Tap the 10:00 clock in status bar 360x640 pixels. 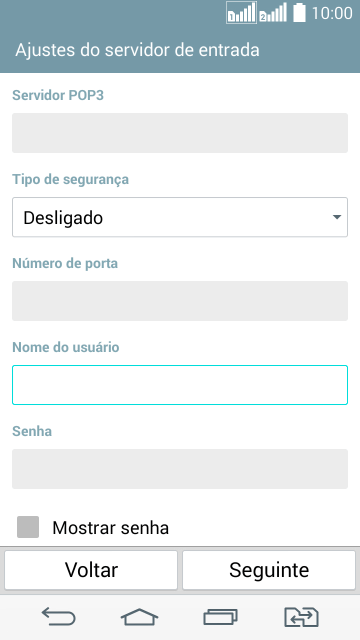point(332,13)
